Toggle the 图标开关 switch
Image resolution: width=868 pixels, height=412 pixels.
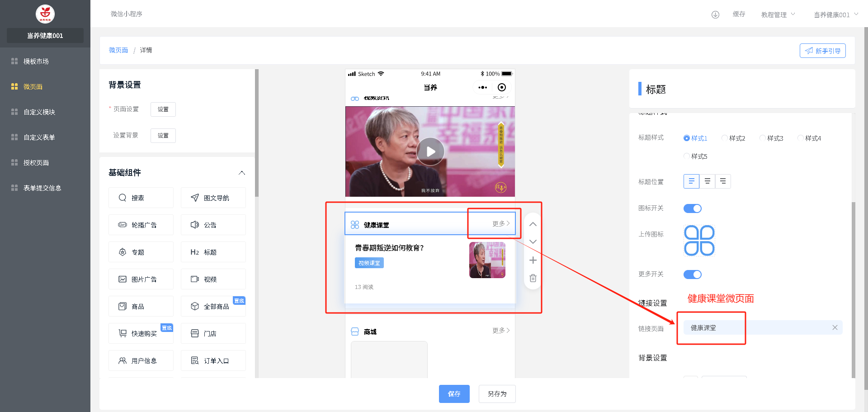692,208
